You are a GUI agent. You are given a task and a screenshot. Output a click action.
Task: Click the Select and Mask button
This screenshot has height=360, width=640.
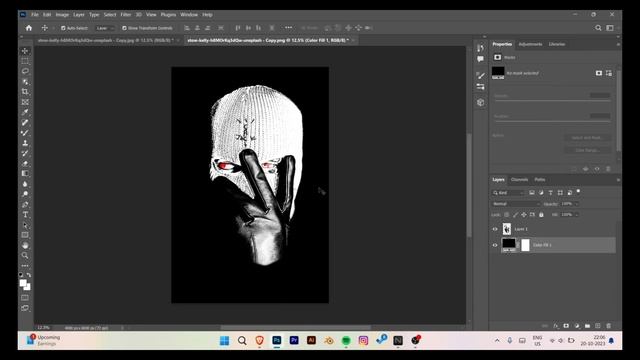coord(587,138)
